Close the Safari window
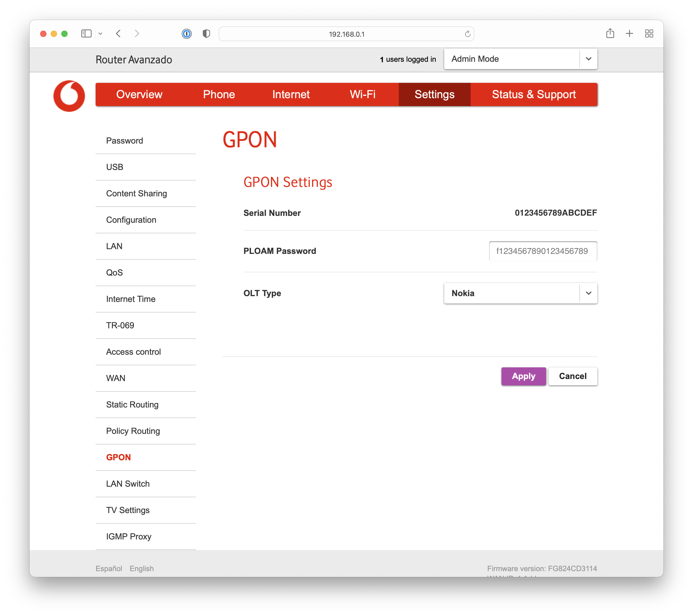 click(x=43, y=34)
